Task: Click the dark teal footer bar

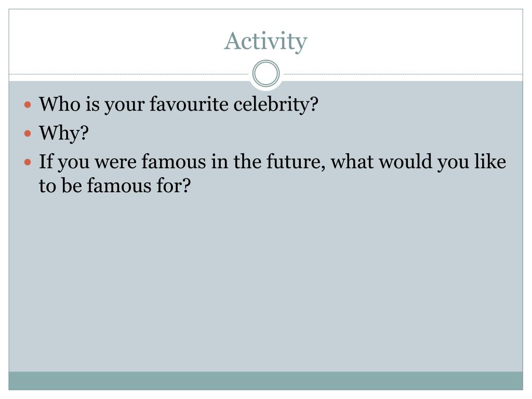Action: click(265, 381)
